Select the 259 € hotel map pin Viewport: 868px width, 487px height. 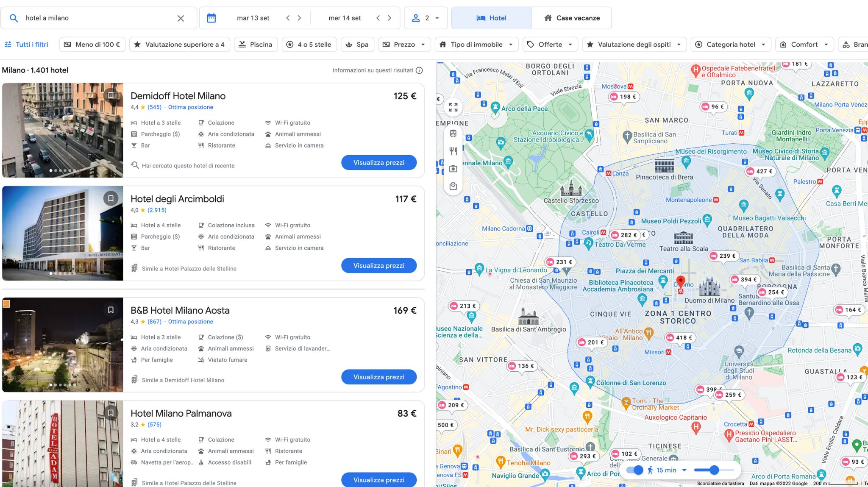729,395
